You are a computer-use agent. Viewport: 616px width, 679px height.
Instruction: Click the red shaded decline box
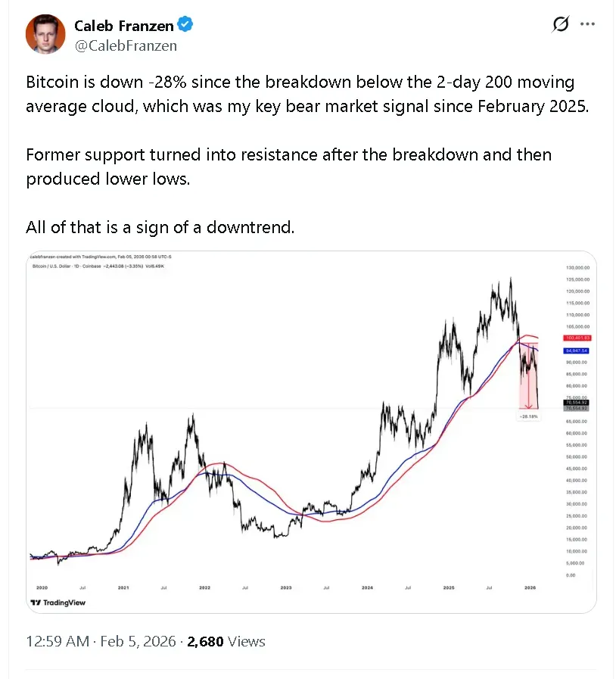click(x=527, y=377)
